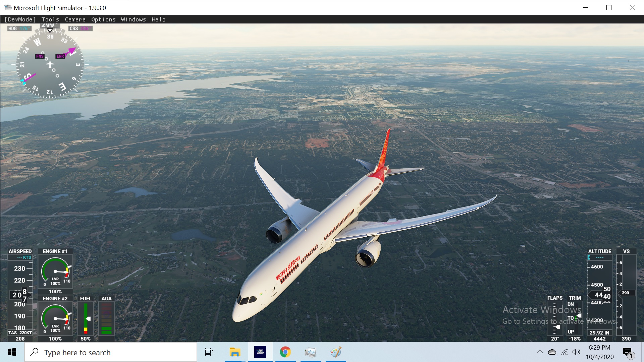This screenshot has width=644, height=362.
Task: Open the volume speaker tray icon
Action: tap(576, 352)
